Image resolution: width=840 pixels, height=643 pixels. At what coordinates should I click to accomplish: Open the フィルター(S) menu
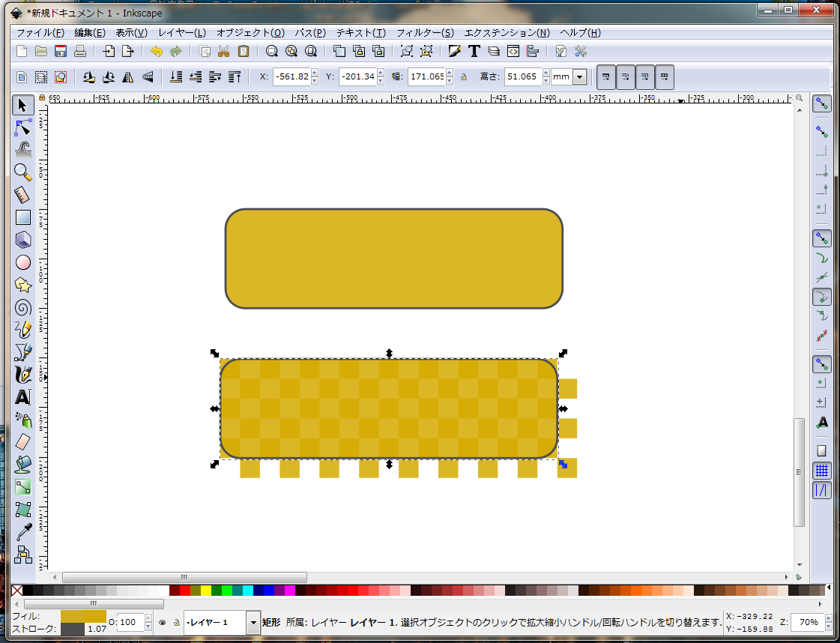pos(424,33)
